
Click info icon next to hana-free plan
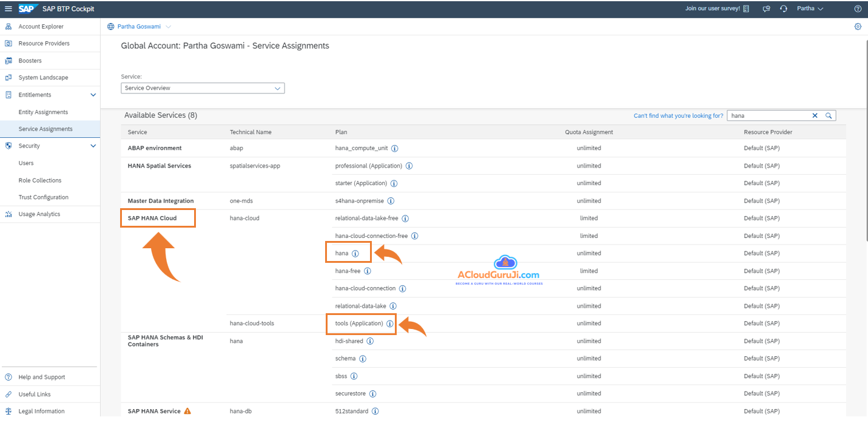coord(368,271)
